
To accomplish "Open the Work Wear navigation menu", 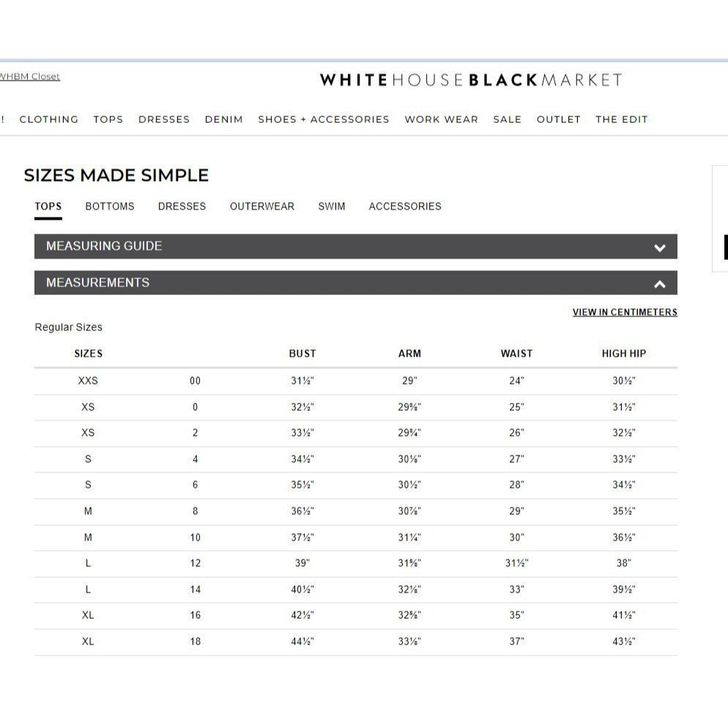I will click(441, 119).
